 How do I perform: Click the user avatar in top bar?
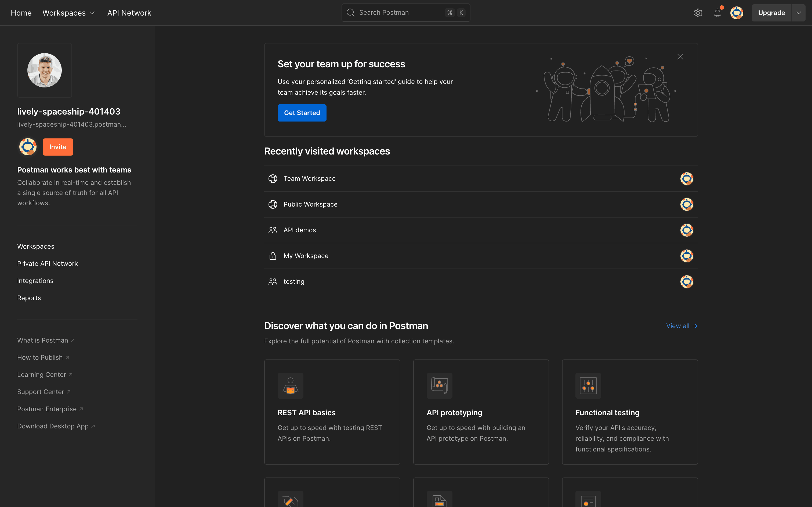tap(737, 13)
